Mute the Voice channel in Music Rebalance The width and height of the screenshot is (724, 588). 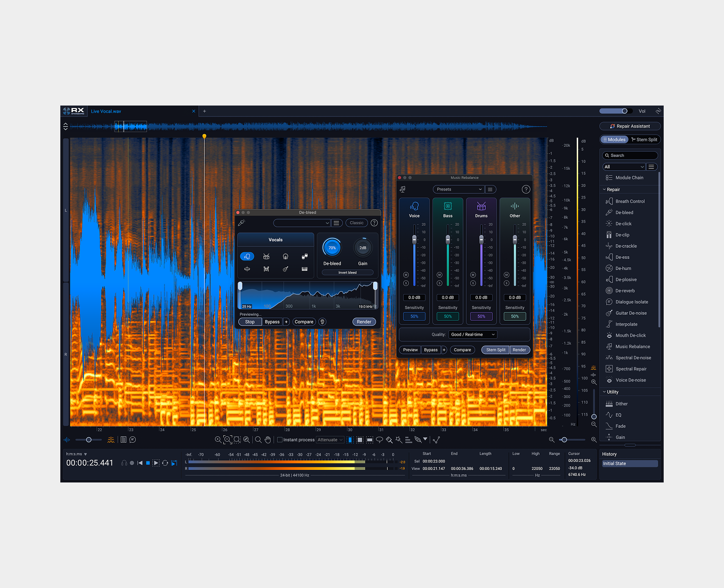(x=406, y=275)
